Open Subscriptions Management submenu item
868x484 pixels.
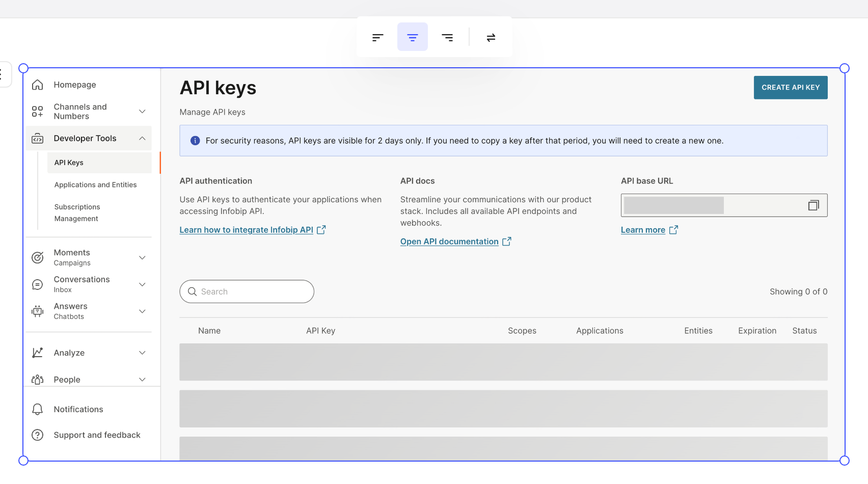[x=77, y=212]
